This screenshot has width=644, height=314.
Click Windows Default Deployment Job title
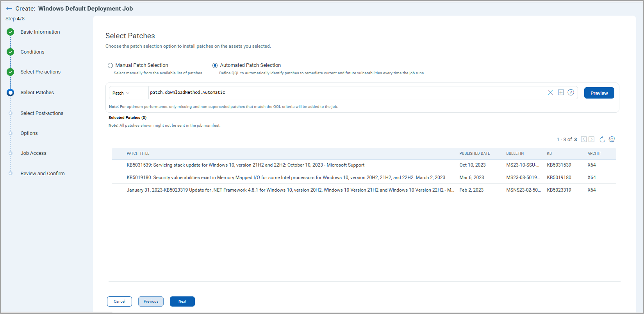(x=86, y=9)
